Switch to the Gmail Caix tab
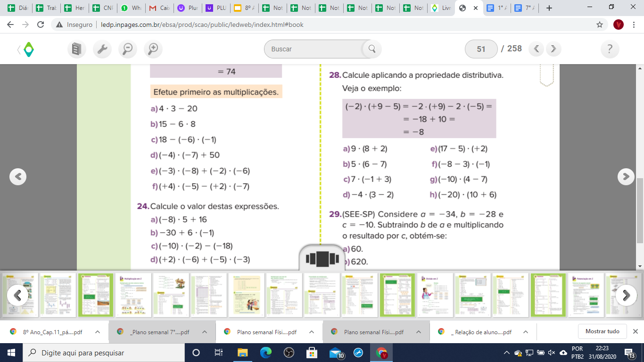 pos(159,8)
